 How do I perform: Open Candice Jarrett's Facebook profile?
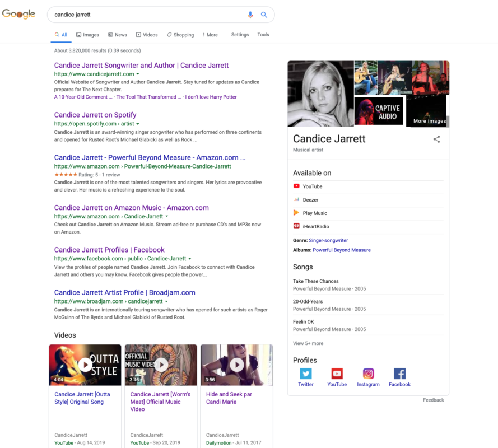(x=399, y=376)
